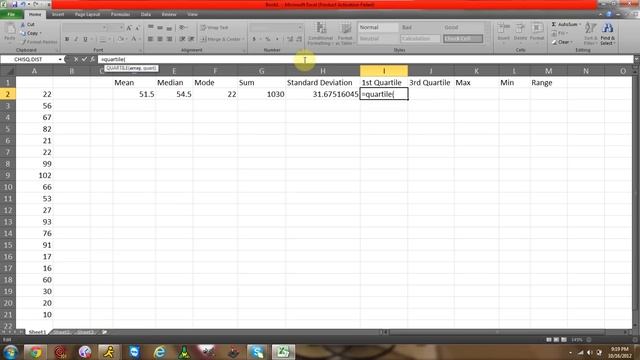The image size is (640, 360).
Task: Click inside the formula bar input
Action: [x=365, y=59]
